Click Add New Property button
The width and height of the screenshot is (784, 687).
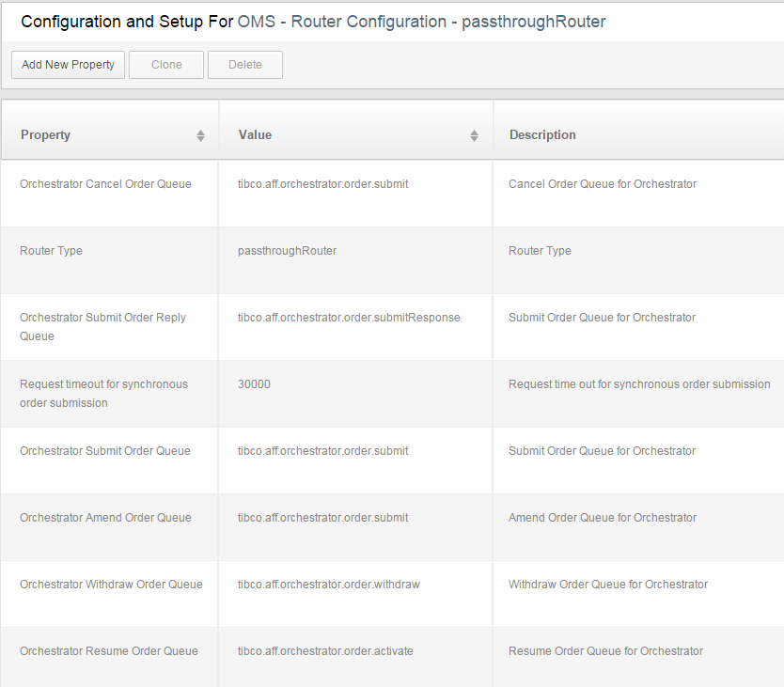(68, 65)
